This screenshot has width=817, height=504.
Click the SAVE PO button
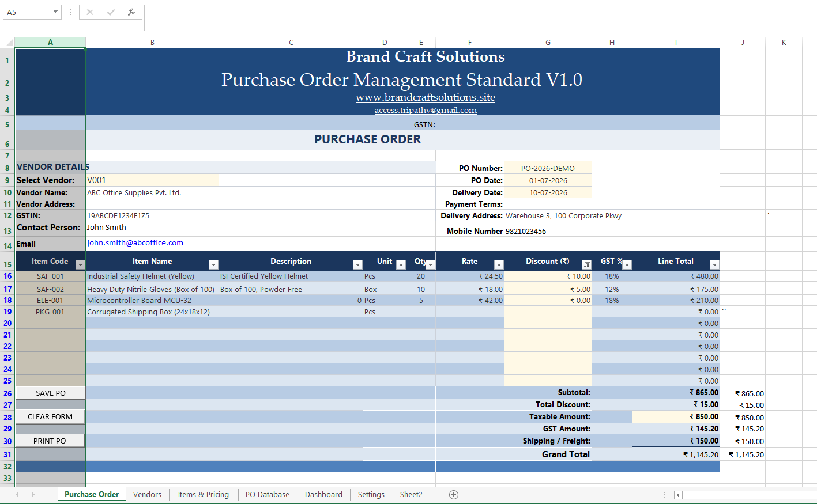(50, 393)
